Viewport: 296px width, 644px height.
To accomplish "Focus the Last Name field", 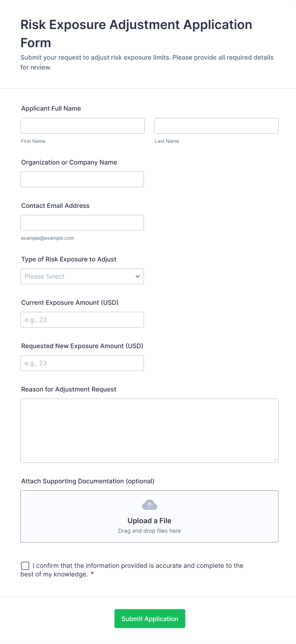I will (216, 126).
